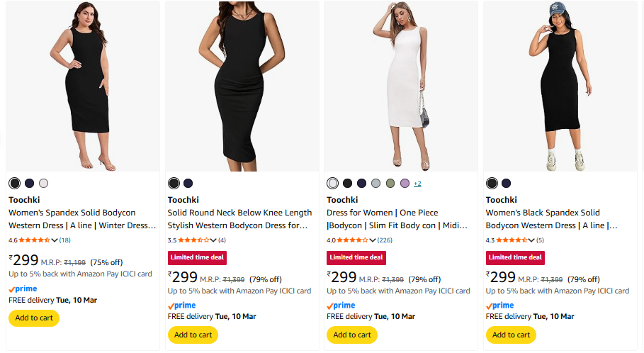Add the One Piece Bodycon dress to cart

(x=352, y=335)
